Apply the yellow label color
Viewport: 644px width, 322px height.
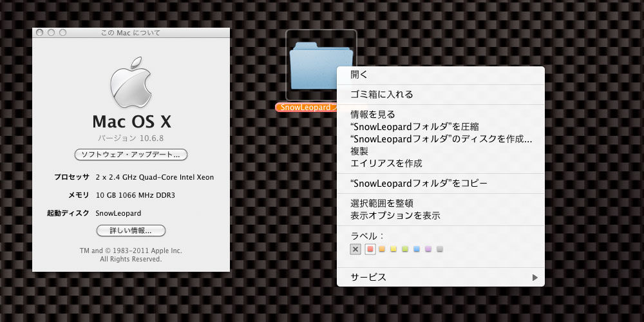(x=393, y=249)
